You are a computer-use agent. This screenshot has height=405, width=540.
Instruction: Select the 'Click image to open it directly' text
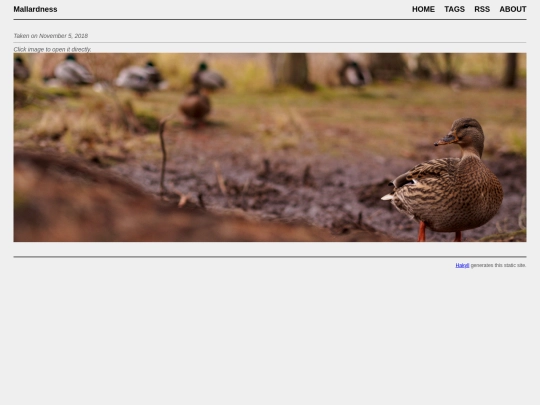[52, 50]
